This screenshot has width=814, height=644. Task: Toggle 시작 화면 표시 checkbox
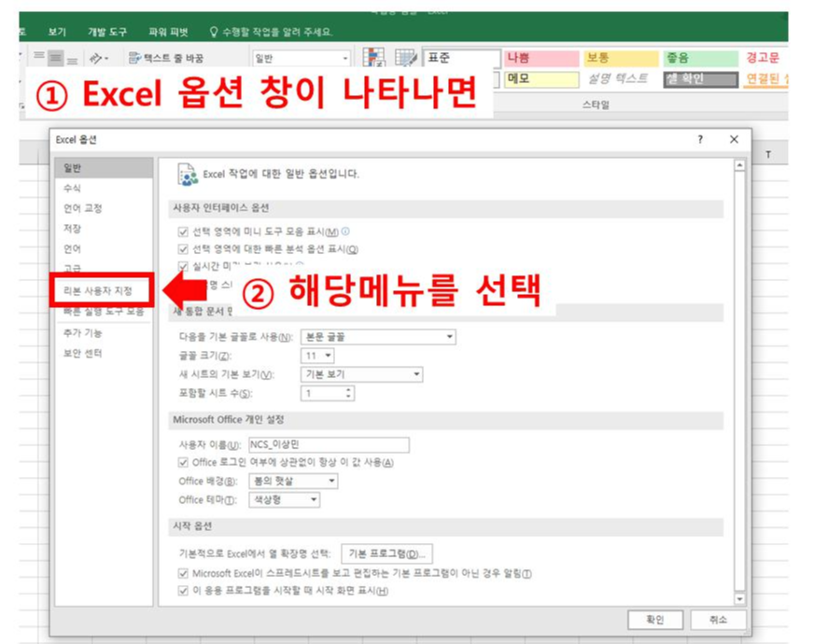(183, 591)
